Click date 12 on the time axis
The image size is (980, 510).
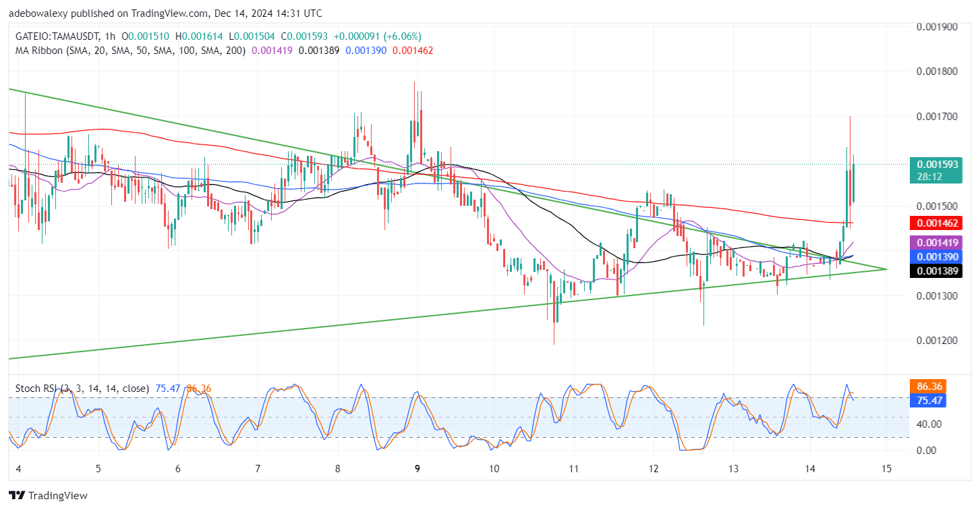654,469
